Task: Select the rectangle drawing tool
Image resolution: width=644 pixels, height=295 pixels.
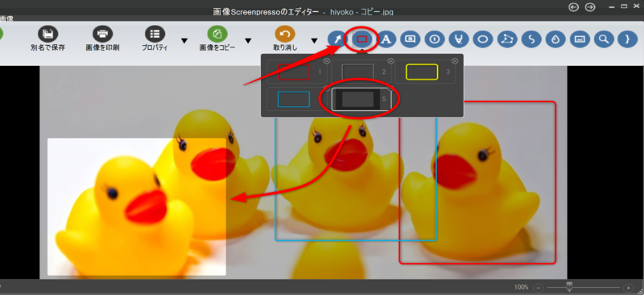Action: click(361, 39)
